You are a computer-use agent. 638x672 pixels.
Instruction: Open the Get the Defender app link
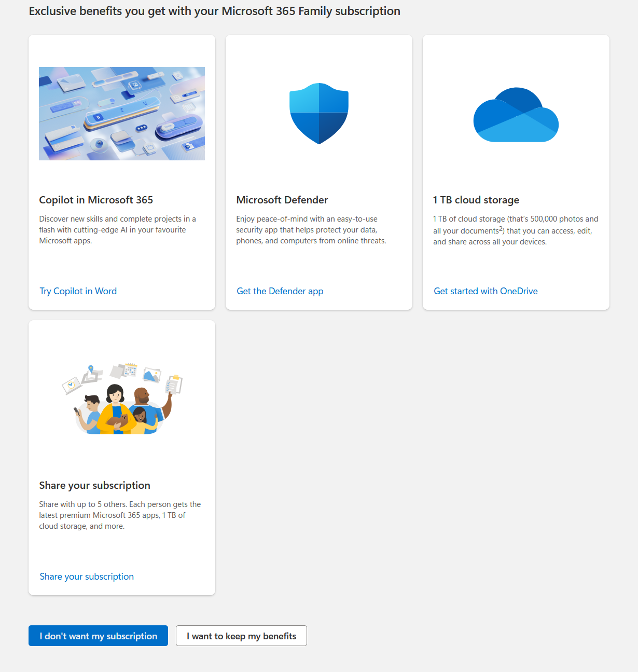(280, 291)
